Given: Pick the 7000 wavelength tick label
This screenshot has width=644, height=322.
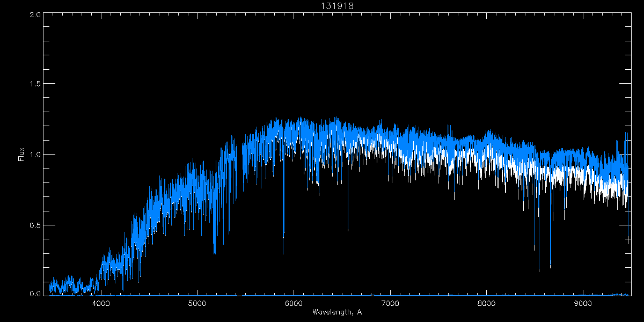Looking at the screenshot, I should click(390, 303).
